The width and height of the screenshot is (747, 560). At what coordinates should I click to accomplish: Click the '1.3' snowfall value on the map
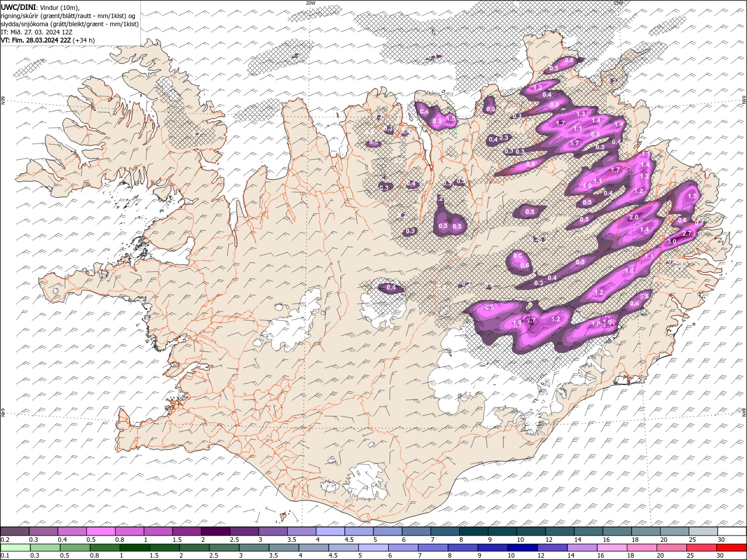click(581, 114)
